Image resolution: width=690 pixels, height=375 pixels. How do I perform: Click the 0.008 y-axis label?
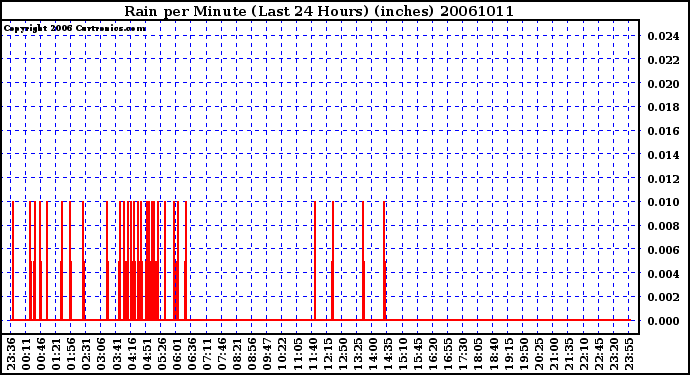tap(663, 226)
